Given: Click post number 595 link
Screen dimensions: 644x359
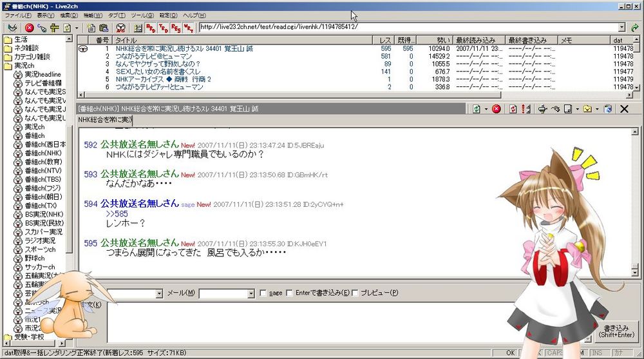Looking at the screenshot, I should point(90,243).
